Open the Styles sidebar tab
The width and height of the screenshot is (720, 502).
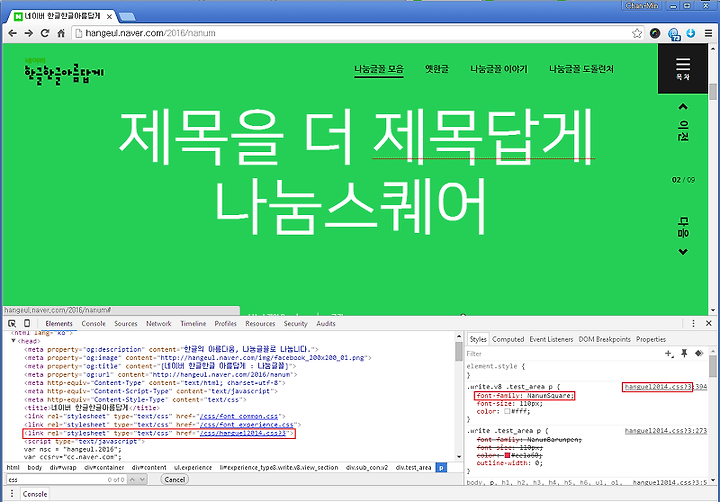coord(478,339)
